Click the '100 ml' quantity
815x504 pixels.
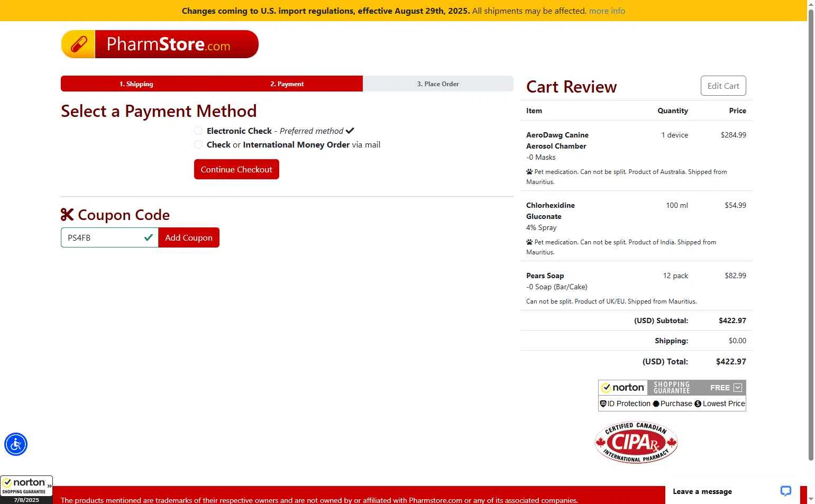(677, 205)
